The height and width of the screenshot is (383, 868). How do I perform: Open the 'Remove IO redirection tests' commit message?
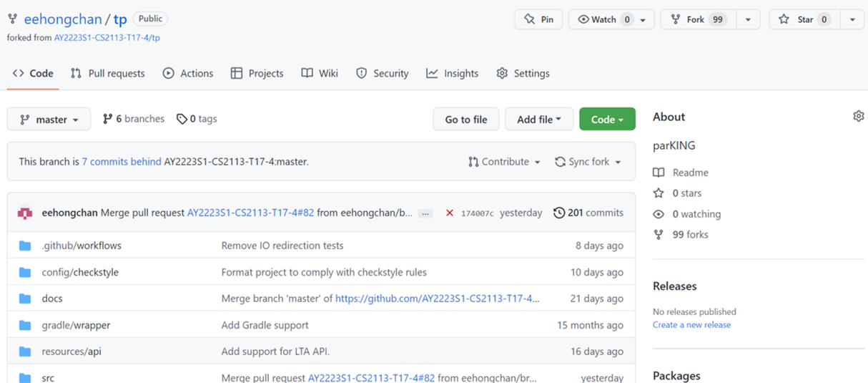pos(282,246)
